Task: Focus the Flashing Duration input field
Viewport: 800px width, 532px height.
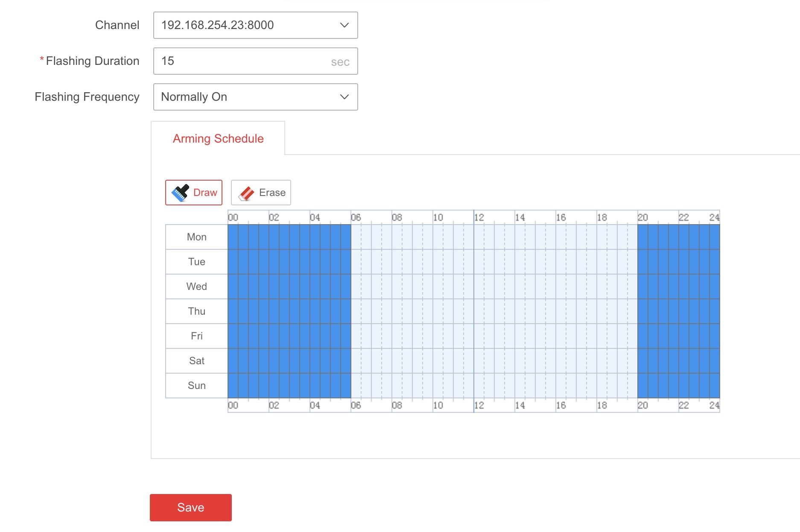Action: pos(243,61)
